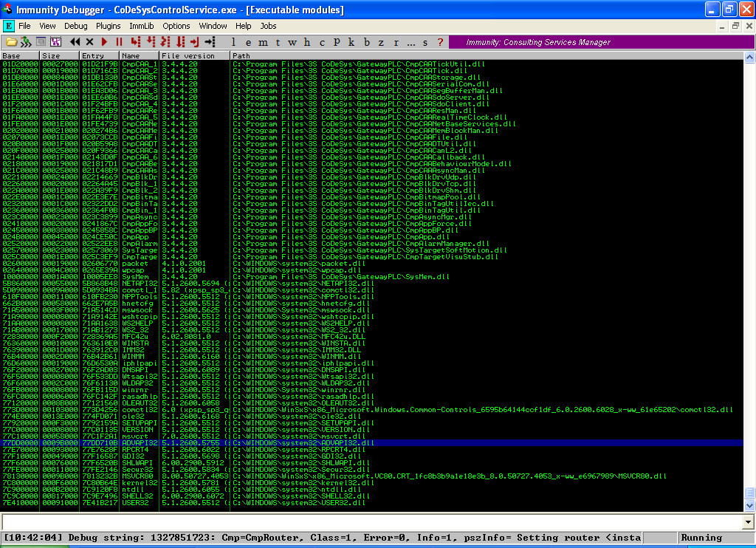The height and width of the screenshot is (548, 756).
Task: Click the Close program X icon in toolbar
Action: click(x=89, y=42)
